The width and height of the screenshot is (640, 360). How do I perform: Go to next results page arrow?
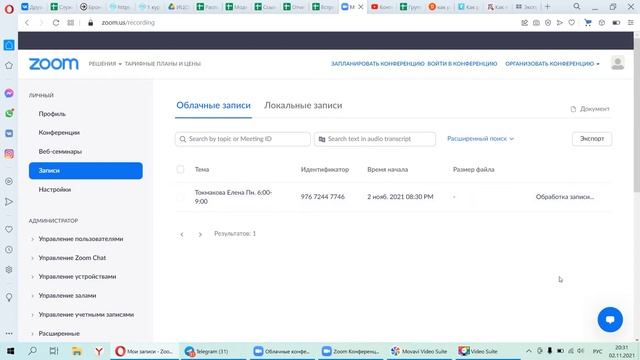pos(200,234)
